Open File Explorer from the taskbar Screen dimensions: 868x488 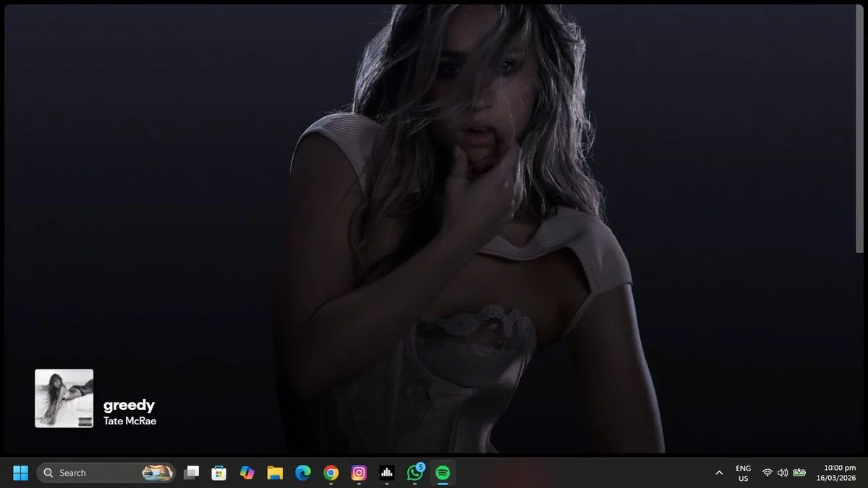pyautogui.click(x=275, y=473)
